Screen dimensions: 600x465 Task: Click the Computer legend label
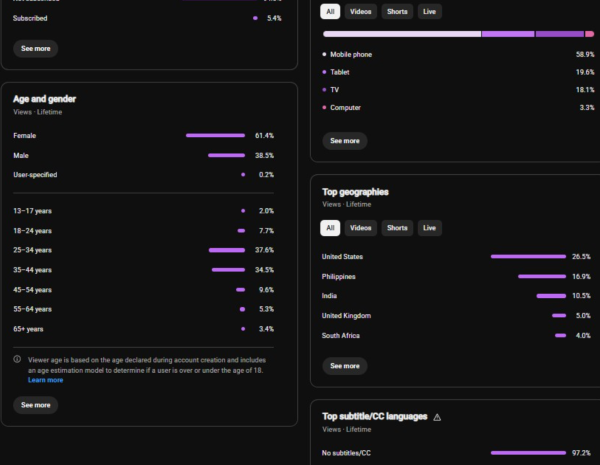[x=346, y=108]
